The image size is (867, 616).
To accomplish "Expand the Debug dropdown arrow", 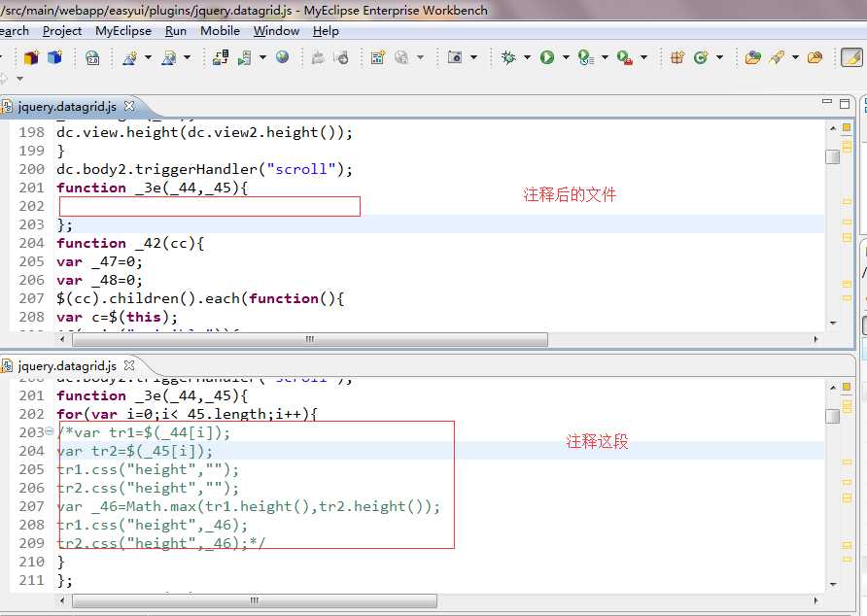I will (x=527, y=57).
